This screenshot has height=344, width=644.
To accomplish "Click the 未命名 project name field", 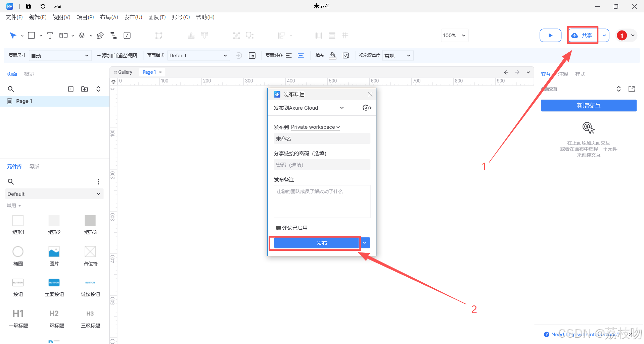I will tap(322, 138).
